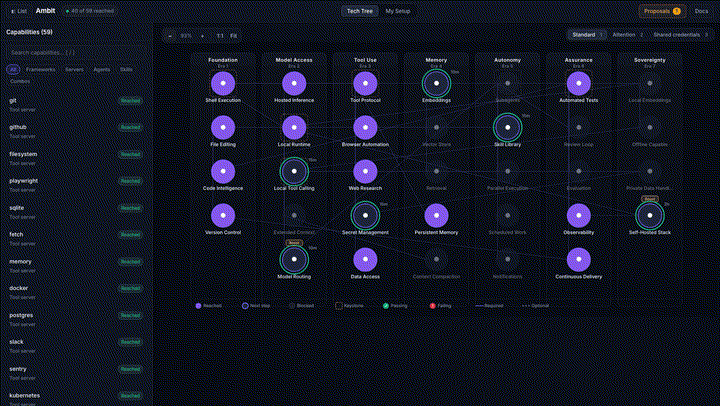Select the Persistent Memory node
The image size is (720, 406).
[x=436, y=215]
